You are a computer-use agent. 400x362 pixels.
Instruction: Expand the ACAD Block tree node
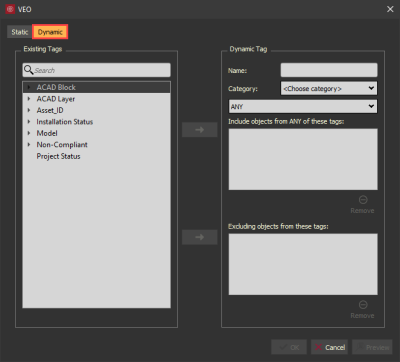[x=29, y=87]
